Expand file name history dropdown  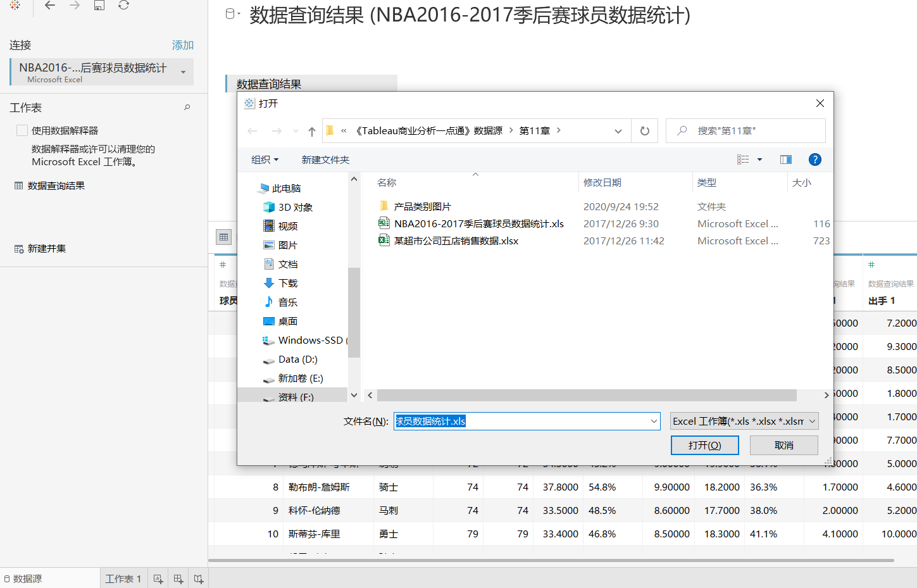click(x=654, y=421)
